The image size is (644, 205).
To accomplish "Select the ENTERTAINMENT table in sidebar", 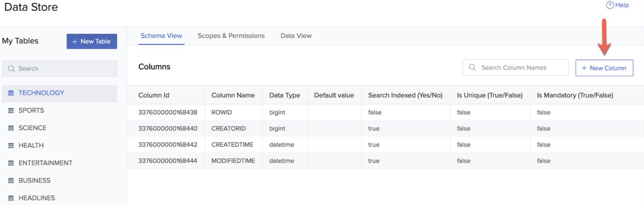I will pos(45,163).
